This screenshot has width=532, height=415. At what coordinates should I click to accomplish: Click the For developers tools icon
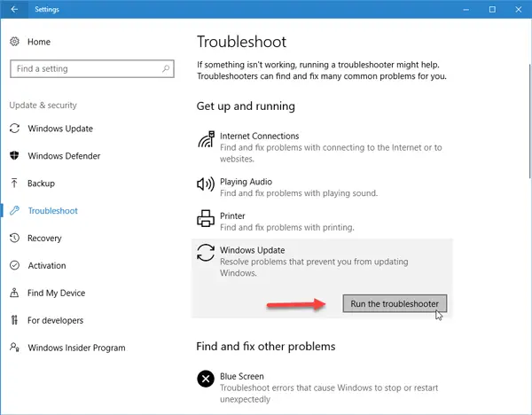click(14, 320)
